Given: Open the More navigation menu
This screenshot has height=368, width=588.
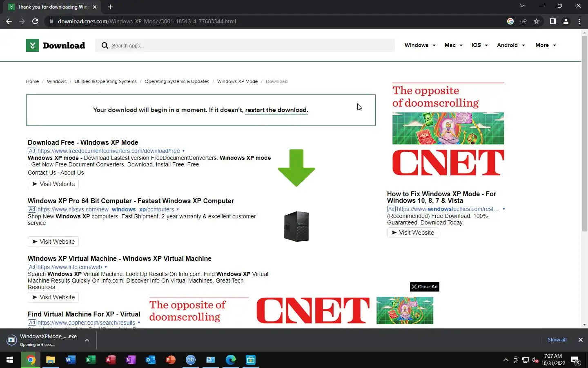Looking at the screenshot, I should pyautogui.click(x=546, y=45).
